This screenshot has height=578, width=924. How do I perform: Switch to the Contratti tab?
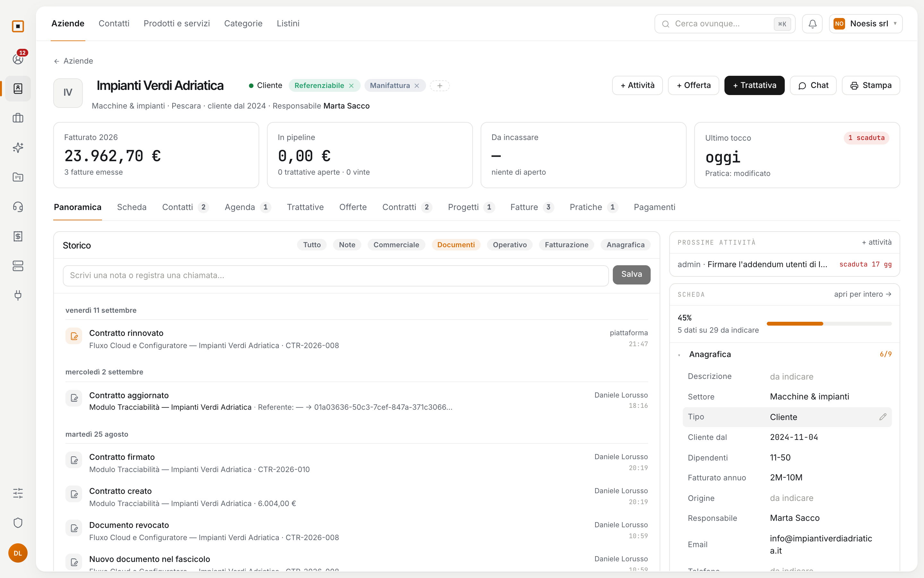pyautogui.click(x=407, y=207)
